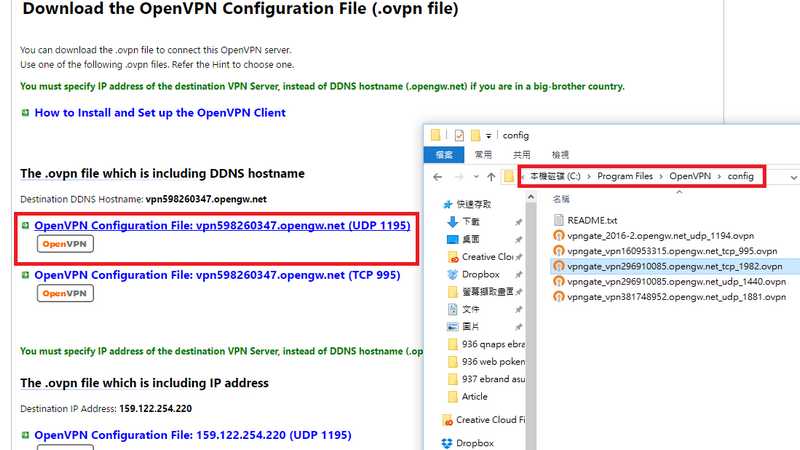This screenshot has width=800, height=450.
Task: Click the OpenVPN badge under the UDP 1195 link
Action: point(65,244)
